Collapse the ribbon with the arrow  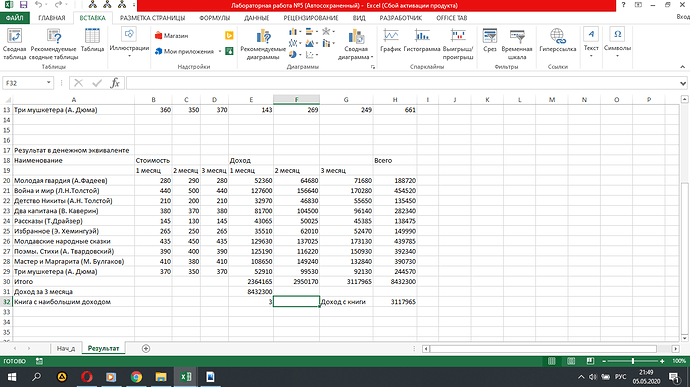point(683,67)
